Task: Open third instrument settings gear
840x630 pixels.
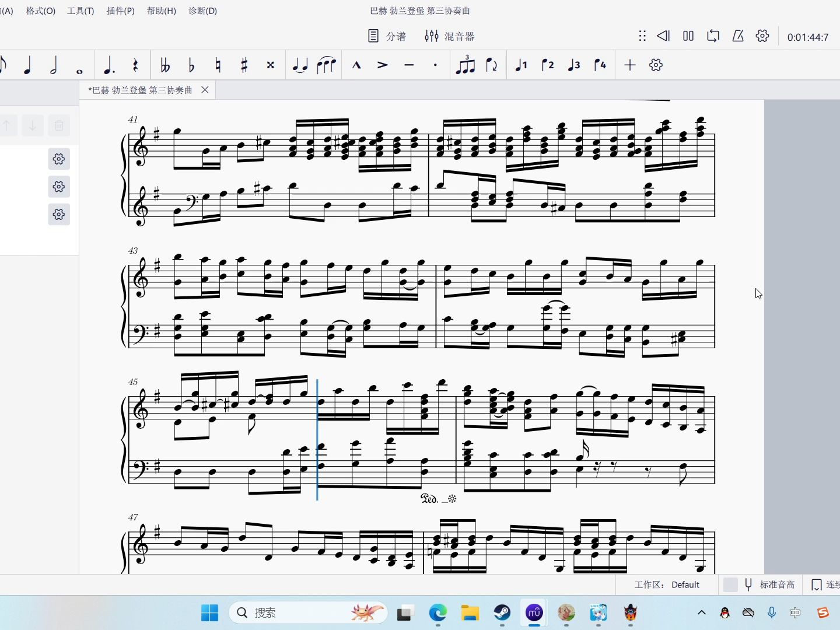Action: (x=59, y=215)
